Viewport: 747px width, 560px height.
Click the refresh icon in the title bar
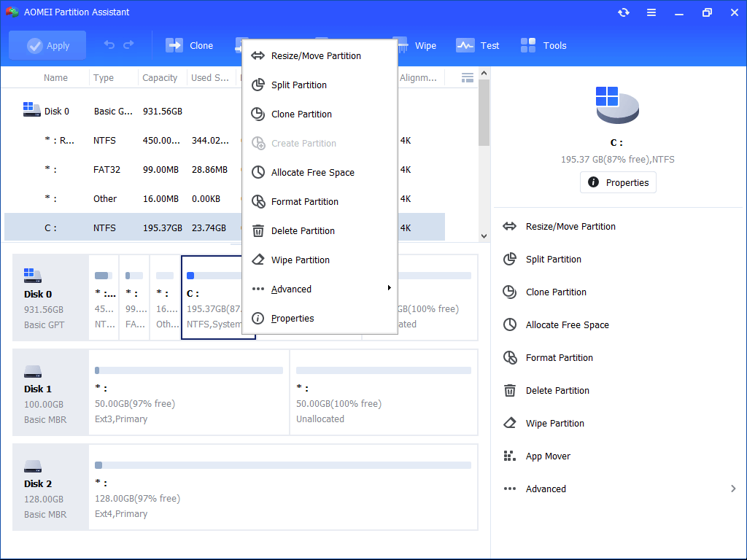623,12
